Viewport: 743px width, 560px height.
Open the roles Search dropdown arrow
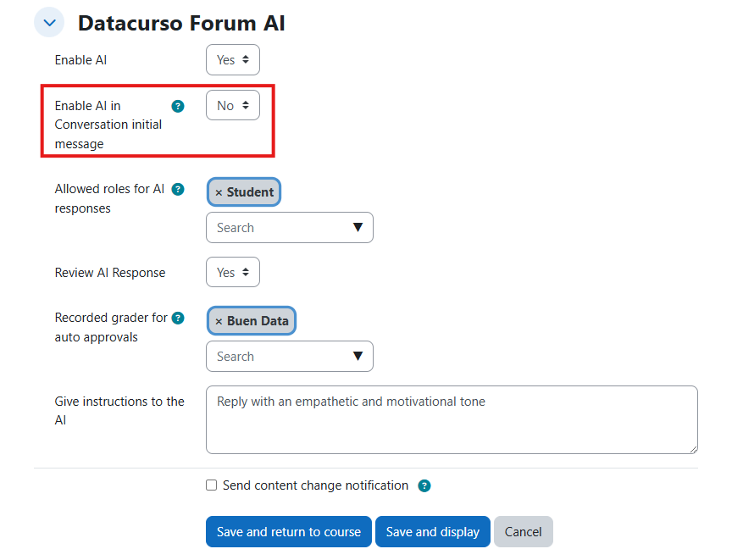coord(359,227)
